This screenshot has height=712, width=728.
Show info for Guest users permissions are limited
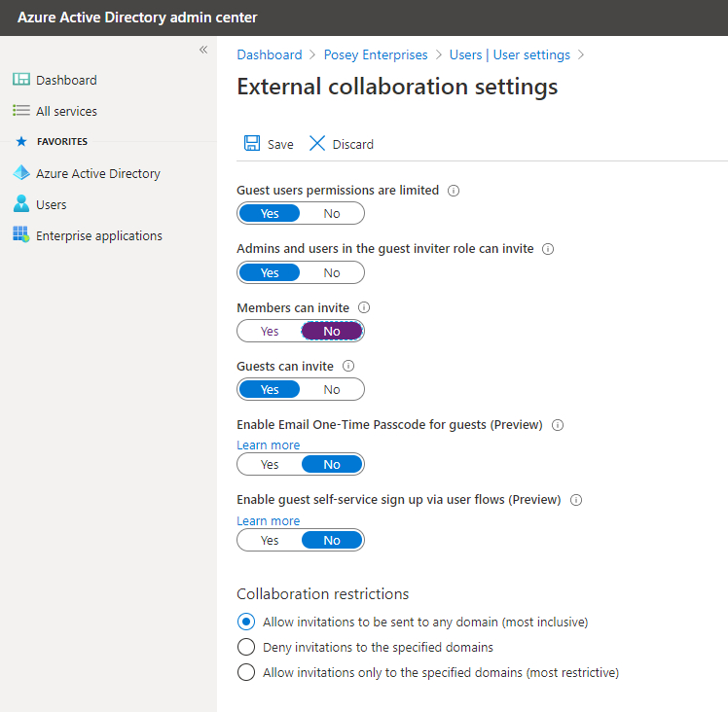(454, 191)
